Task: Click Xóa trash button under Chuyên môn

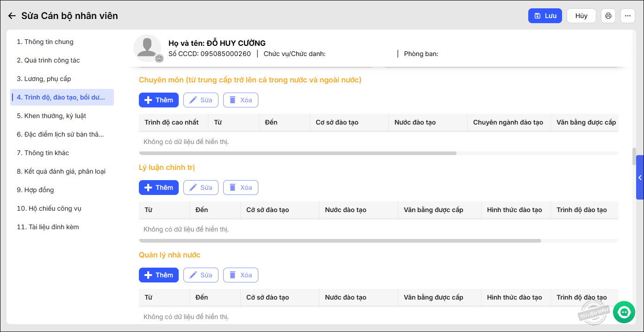Action: point(240,100)
